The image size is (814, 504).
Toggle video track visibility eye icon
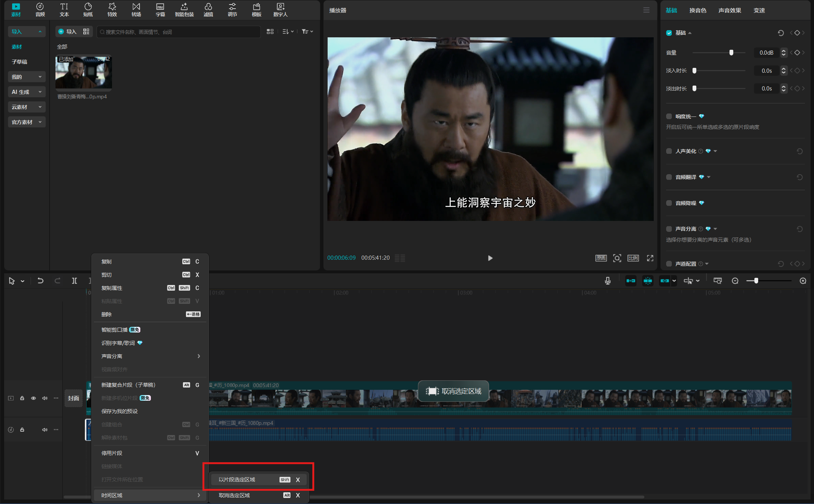34,398
